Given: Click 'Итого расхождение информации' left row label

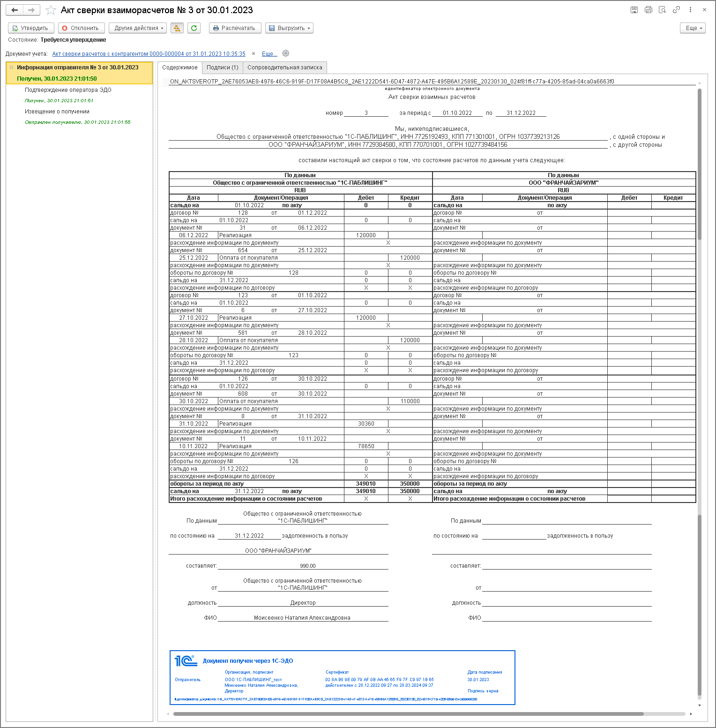Looking at the screenshot, I should (x=246, y=499).
